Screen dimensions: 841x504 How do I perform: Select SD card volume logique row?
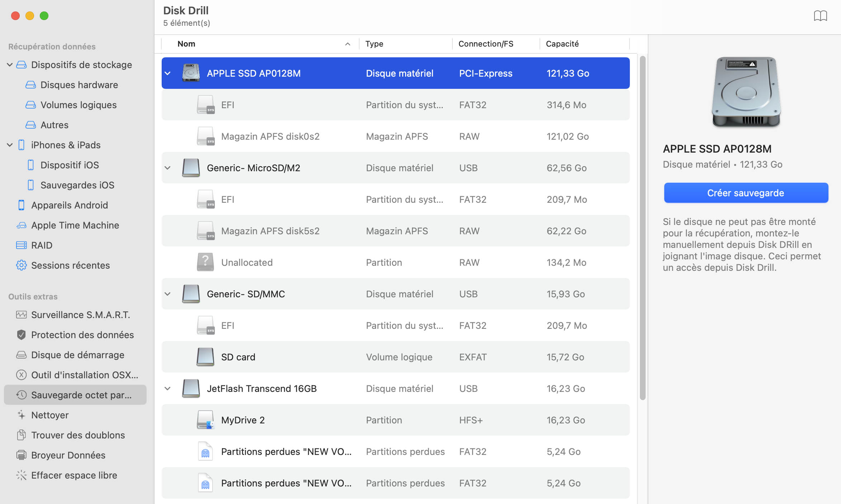396,357
